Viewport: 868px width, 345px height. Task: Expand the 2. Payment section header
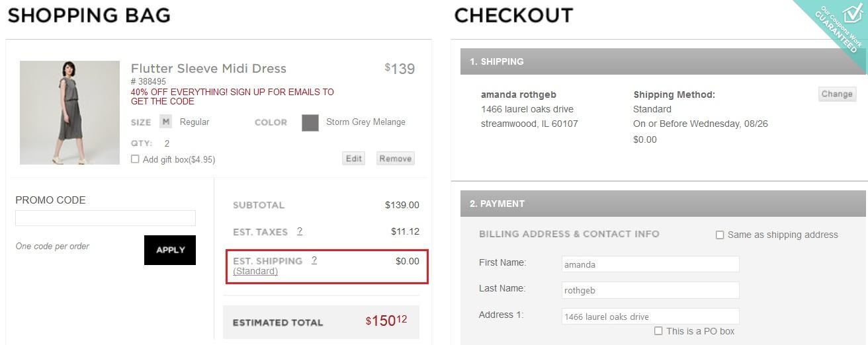pos(664,204)
